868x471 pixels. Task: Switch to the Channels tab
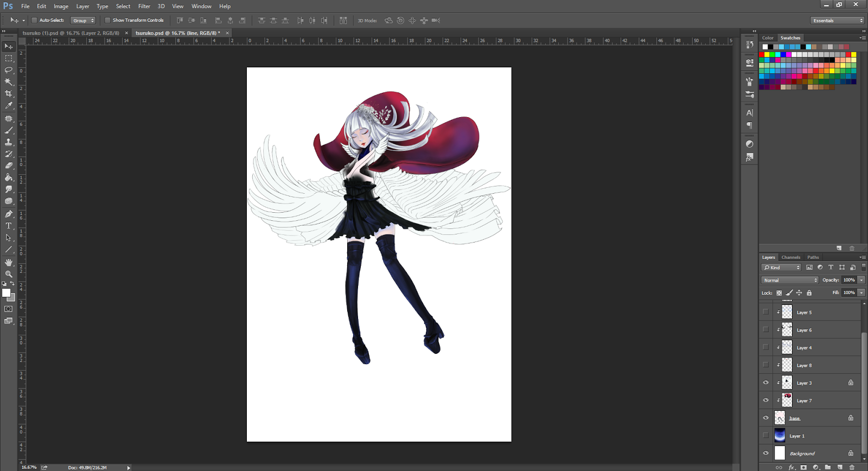(x=790, y=257)
